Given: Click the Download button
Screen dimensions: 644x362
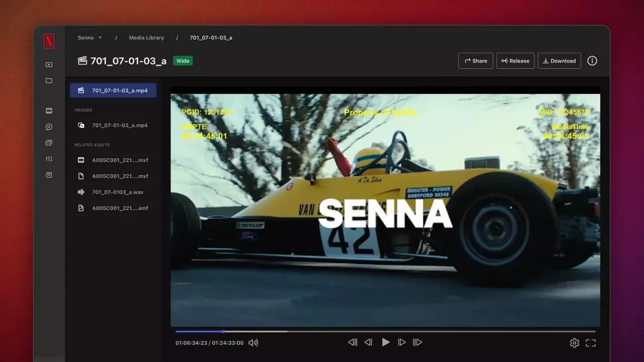Looking at the screenshot, I should pyautogui.click(x=559, y=61).
